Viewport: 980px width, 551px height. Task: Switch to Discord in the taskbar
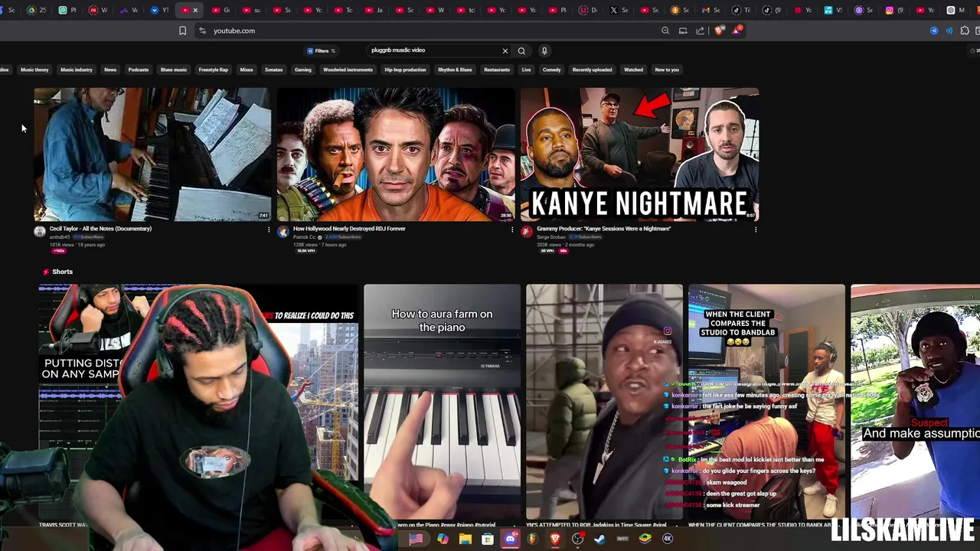(x=510, y=539)
